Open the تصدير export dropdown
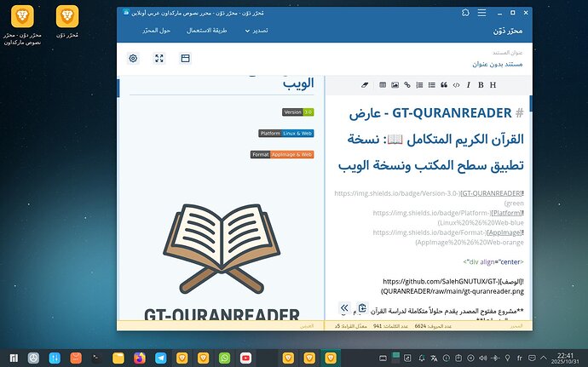This screenshot has height=367, width=588. (257, 31)
